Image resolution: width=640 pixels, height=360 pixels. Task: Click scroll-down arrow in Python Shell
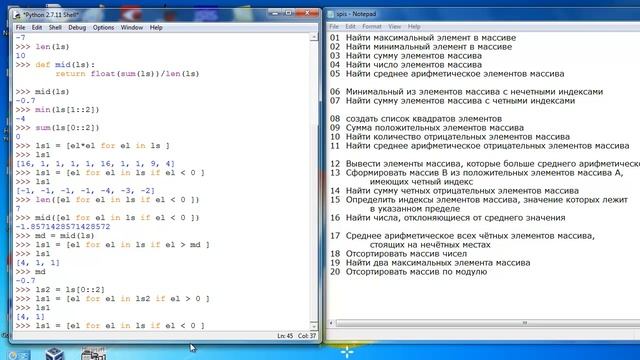pos(313,326)
